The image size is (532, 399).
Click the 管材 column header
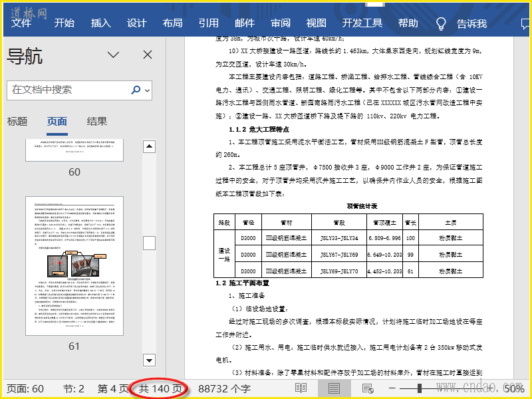[287, 223]
